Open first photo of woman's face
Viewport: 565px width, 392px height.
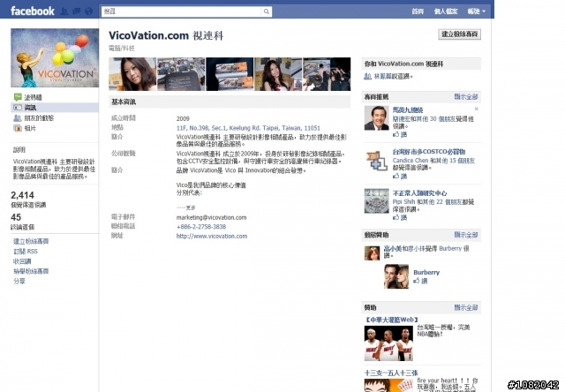point(132,74)
